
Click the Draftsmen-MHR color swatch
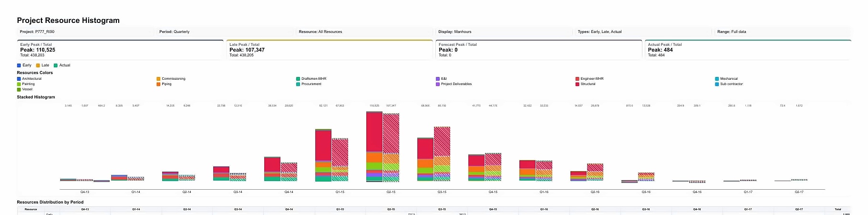[x=298, y=79]
